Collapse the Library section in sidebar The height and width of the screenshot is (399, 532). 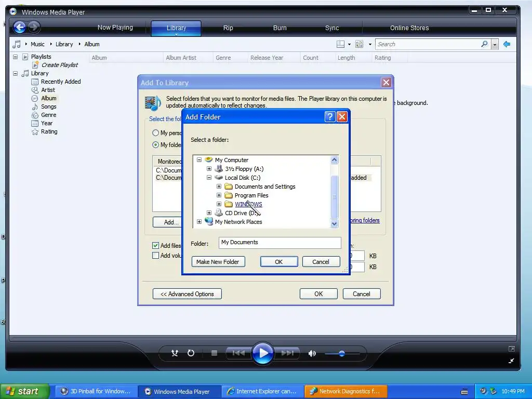click(x=15, y=73)
